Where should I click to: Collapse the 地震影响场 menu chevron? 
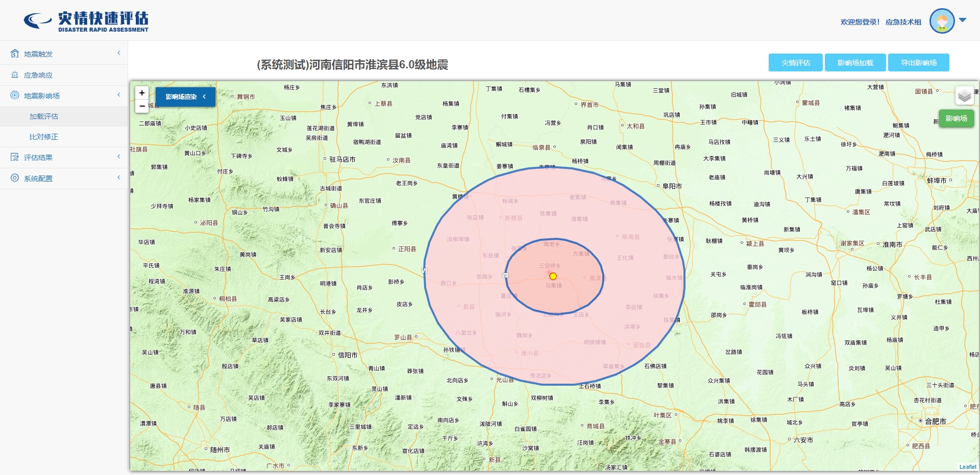coord(119,95)
